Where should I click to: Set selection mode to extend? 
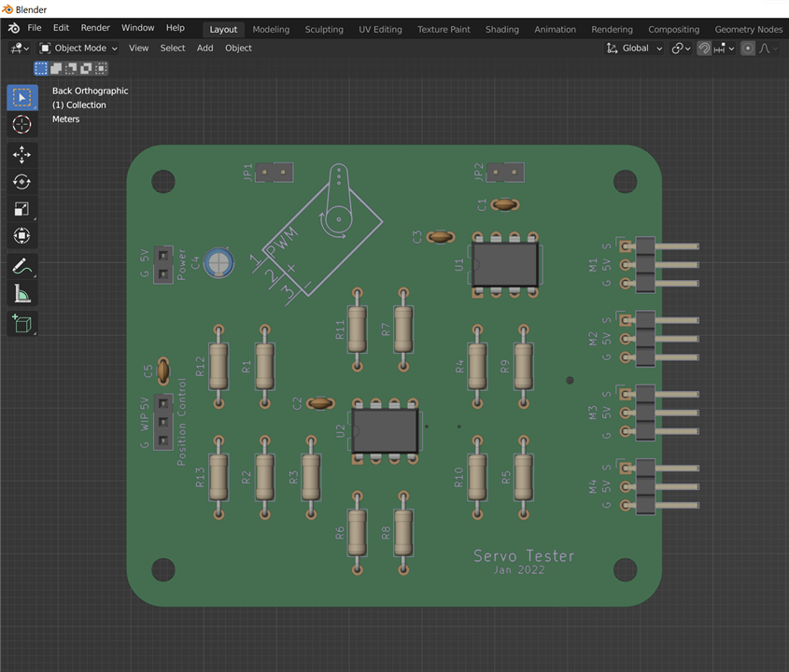point(56,68)
